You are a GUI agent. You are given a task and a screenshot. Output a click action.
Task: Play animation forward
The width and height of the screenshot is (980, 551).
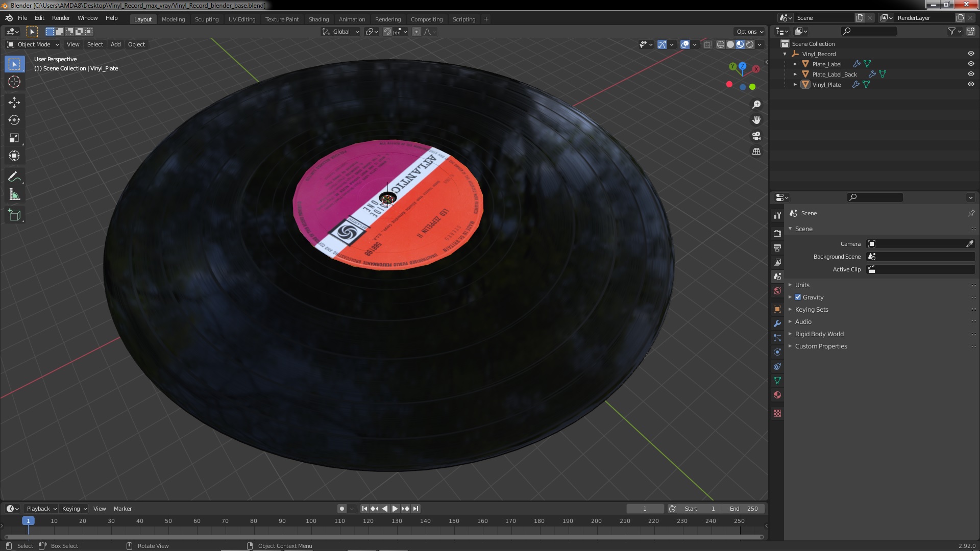[395, 509]
